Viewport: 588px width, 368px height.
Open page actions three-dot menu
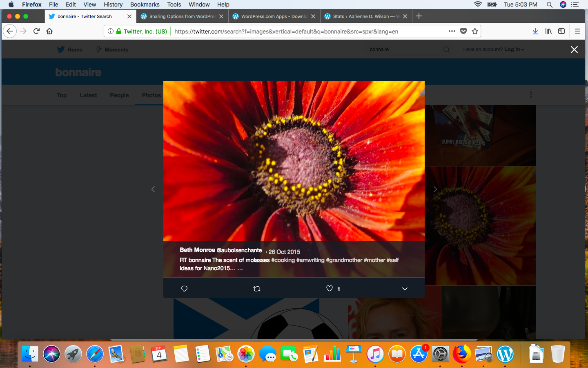pyautogui.click(x=452, y=31)
